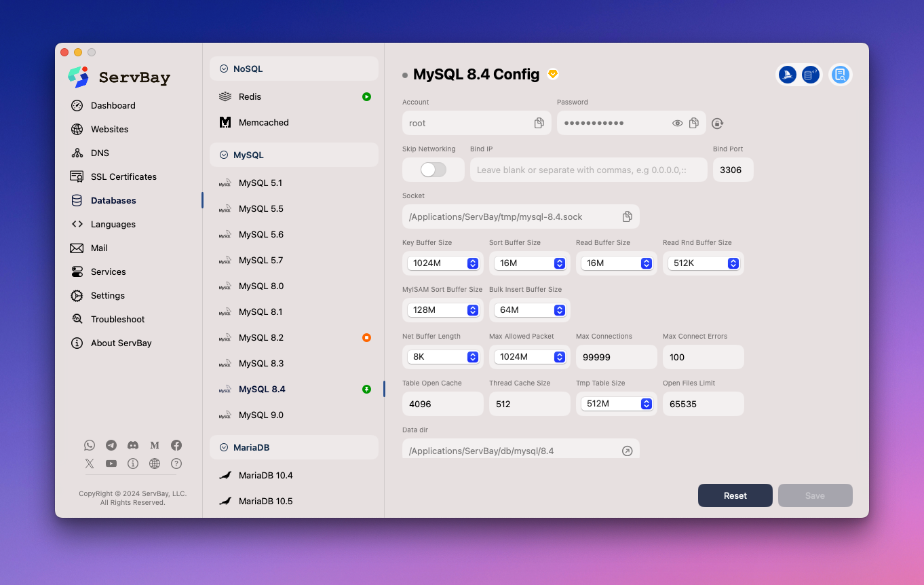Open the X (Twitter) link icon
The image size is (924, 585).
click(x=90, y=464)
